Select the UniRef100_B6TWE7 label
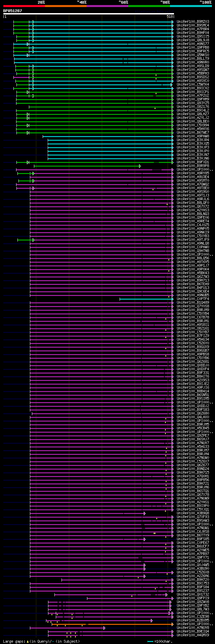This screenshot has height=644, width=215. pos(193,133)
